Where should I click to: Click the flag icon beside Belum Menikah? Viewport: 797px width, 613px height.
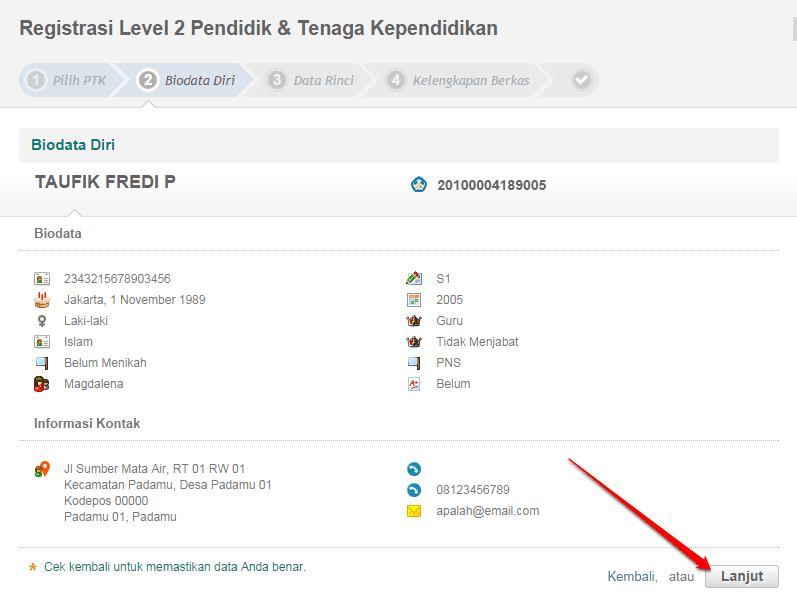tap(42, 363)
